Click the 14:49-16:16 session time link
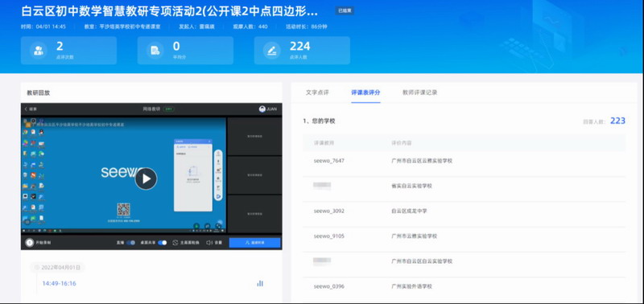 pyautogui.click(x=59, y=283)
